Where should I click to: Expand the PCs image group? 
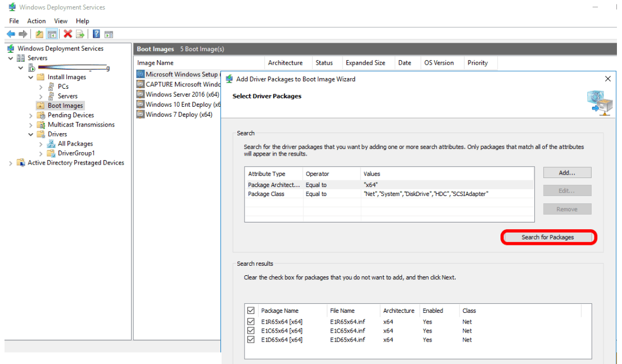pyautogui.click(x=40, y=87)
